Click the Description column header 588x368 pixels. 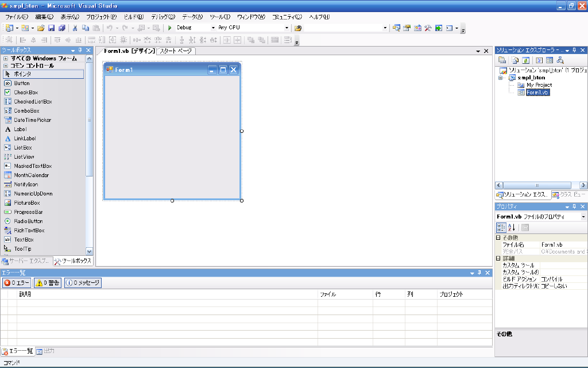167,294
